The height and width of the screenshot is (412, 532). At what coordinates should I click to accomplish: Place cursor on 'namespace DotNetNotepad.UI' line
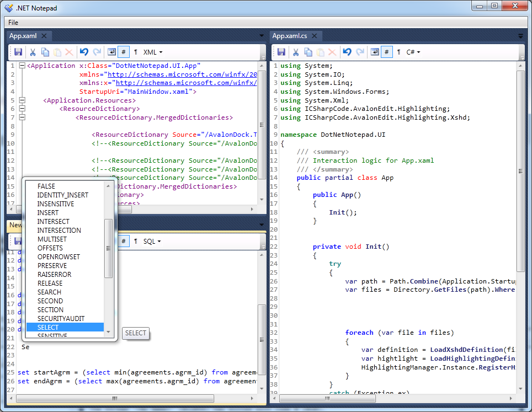[333, 135]
